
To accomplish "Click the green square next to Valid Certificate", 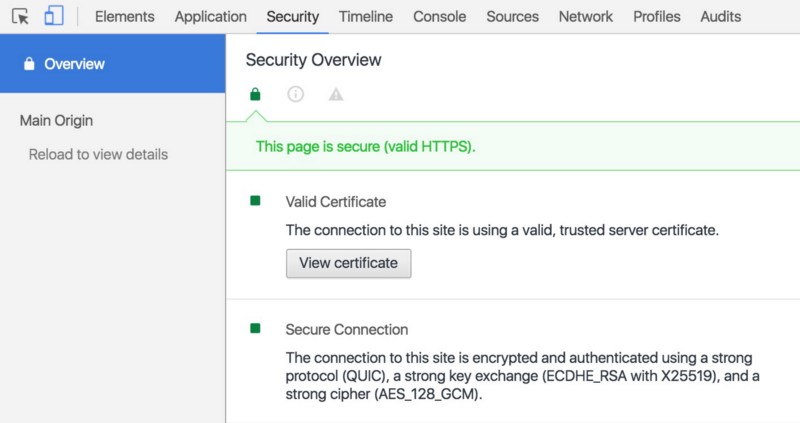I will [x=255, y=201].
